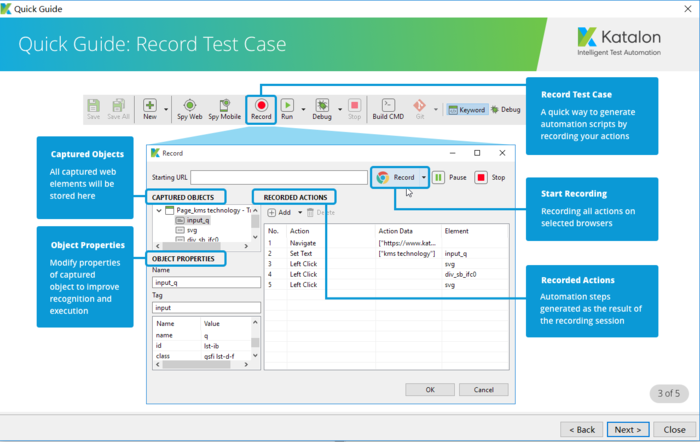
Task: Open the browser dropdown next to Chrome Record
Action: click(x=424, y=177)
